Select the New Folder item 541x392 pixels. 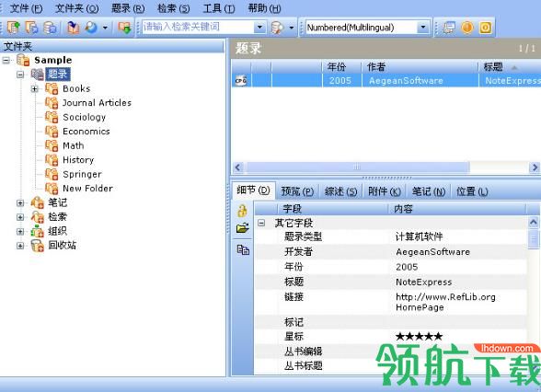coord(87,189)
